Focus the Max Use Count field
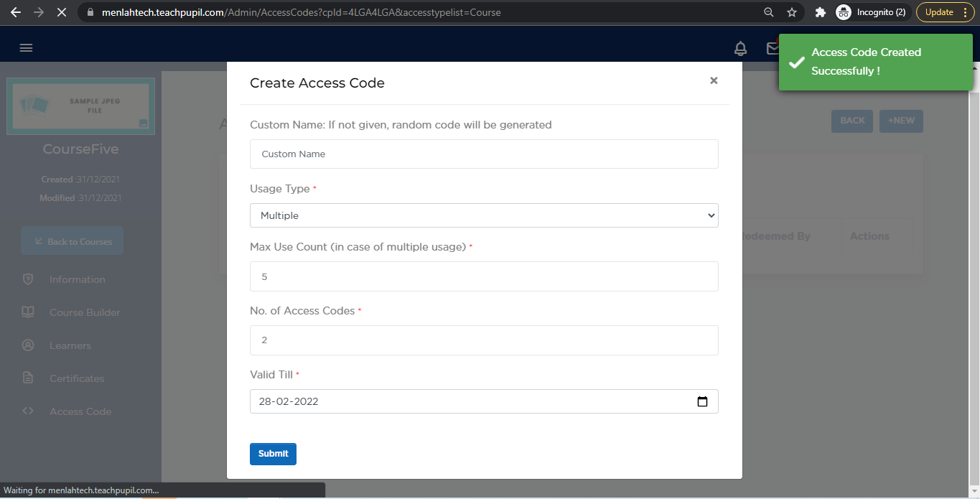The width and height of the screenshot is (980, 499). tap(484, 276)
